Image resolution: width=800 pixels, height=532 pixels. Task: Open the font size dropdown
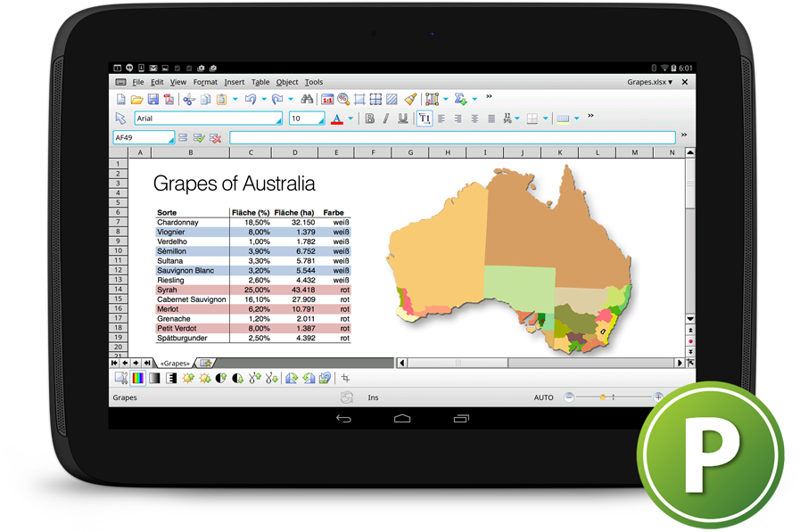(322, 119)
